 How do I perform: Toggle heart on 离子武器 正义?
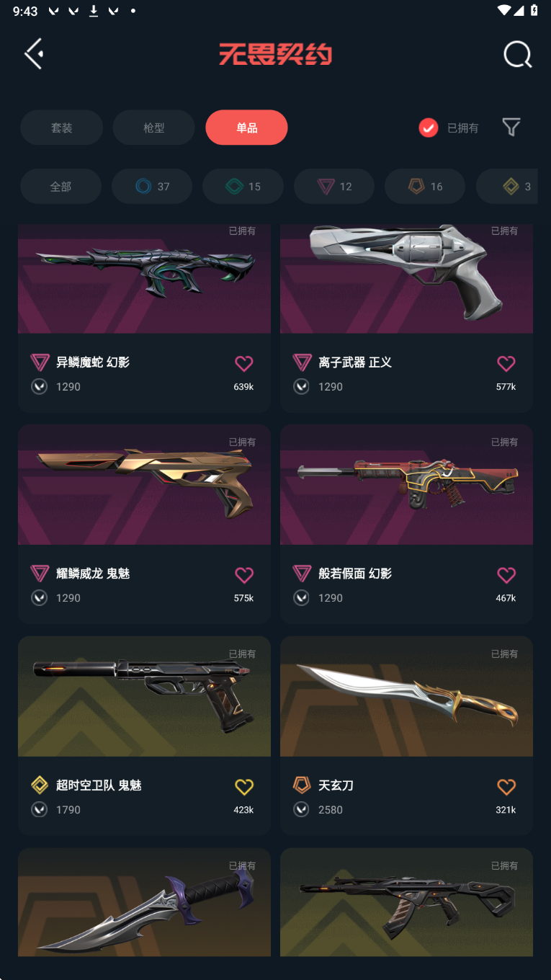pos(506,363)
